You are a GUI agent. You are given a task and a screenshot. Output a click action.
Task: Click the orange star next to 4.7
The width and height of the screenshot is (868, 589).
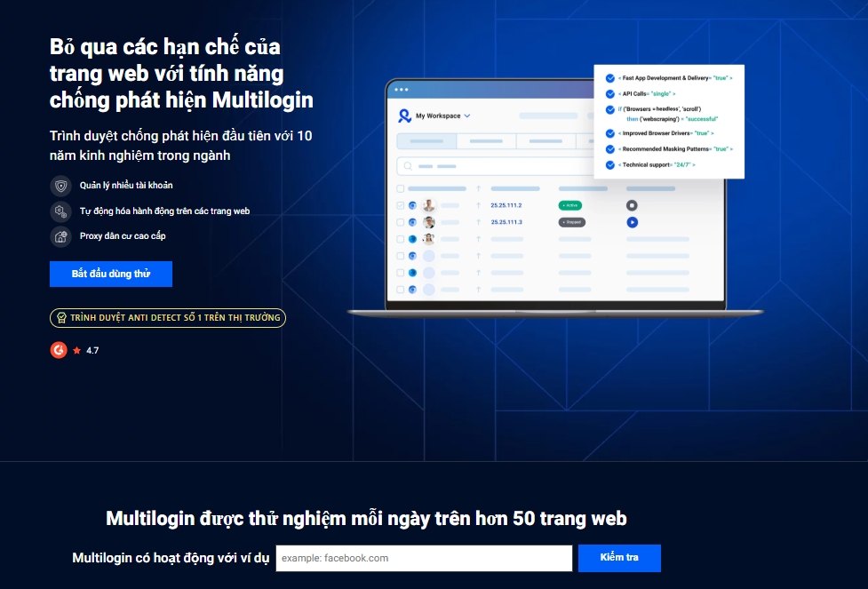pos(77,350)
